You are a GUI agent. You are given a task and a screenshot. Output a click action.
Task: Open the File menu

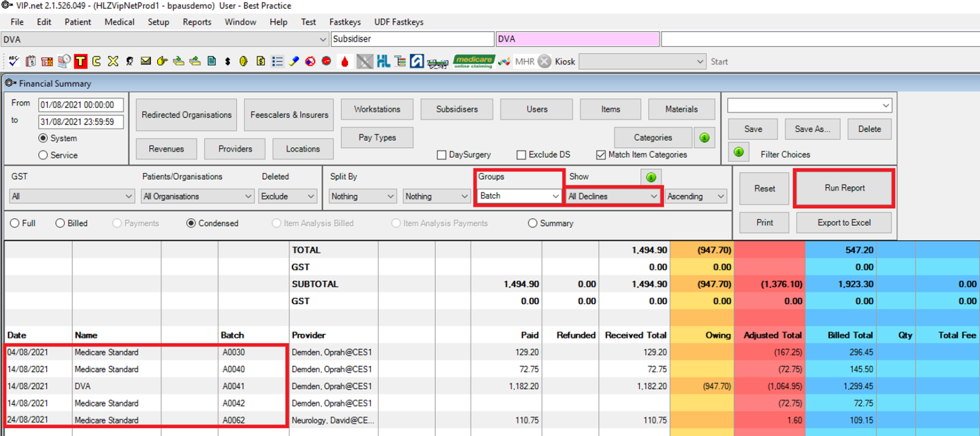(x=17, y=22)
